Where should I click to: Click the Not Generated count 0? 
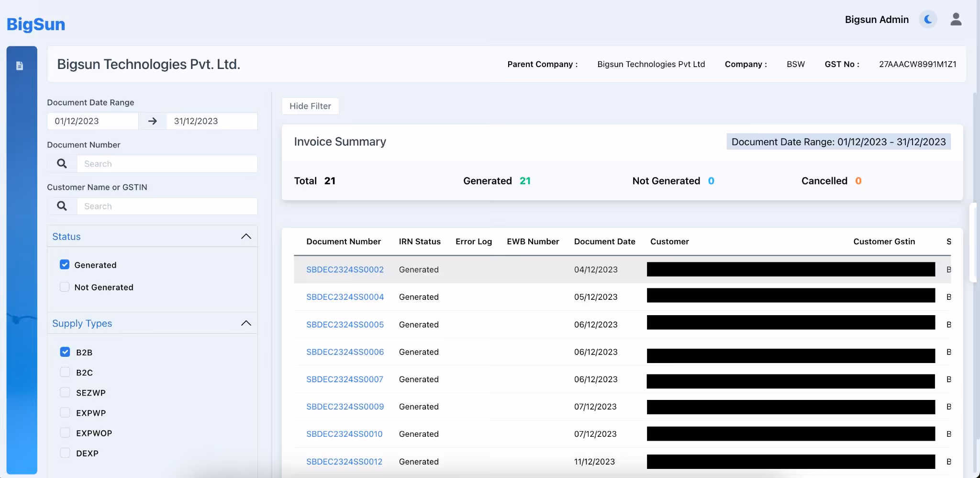pyautogui.click(x=711, y=181)
